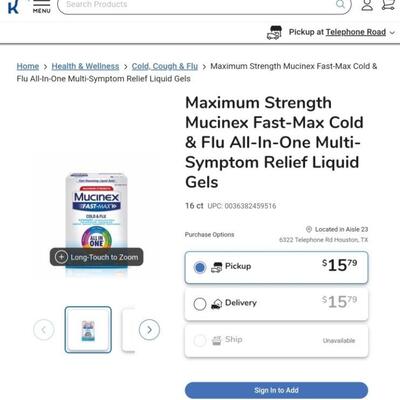Show previous product image arrow
Screen dimensions: 400x400
pyautogui.click(x=44, y=330)
